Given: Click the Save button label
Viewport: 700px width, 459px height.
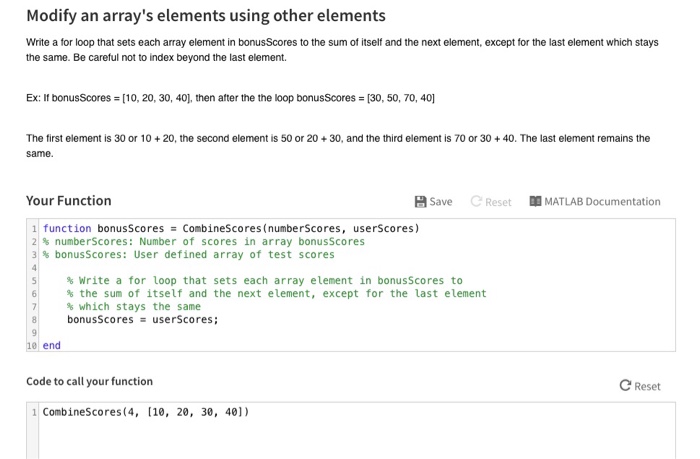Looking at the screenshot, I should click(441, 202).
